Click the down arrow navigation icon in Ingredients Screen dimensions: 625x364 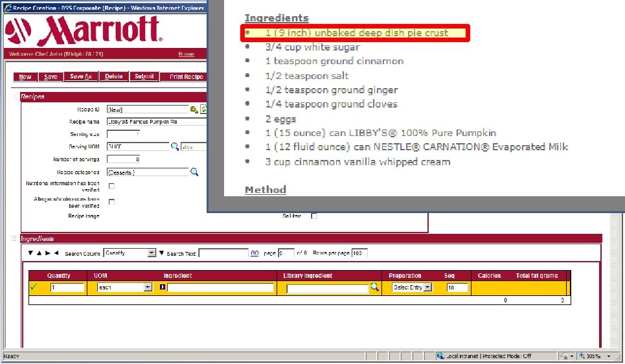click(30, 253)
